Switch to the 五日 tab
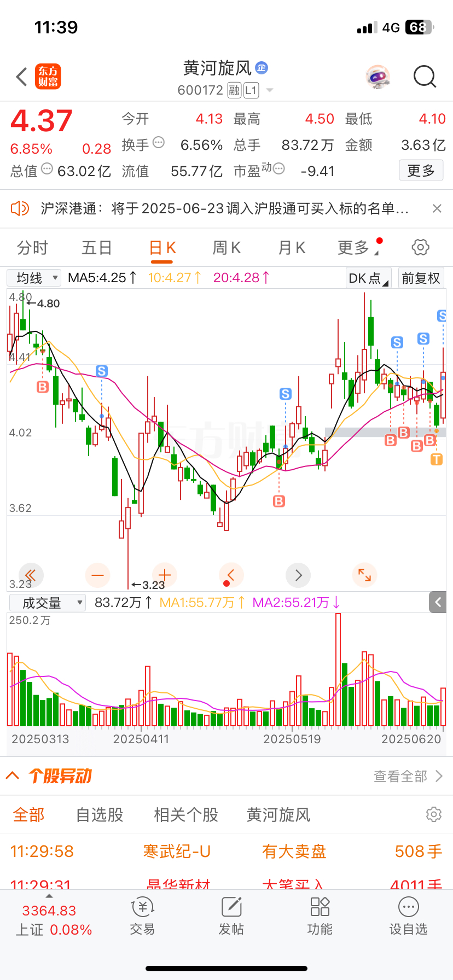This screenshot has width=453, height=980. (97, 248)
